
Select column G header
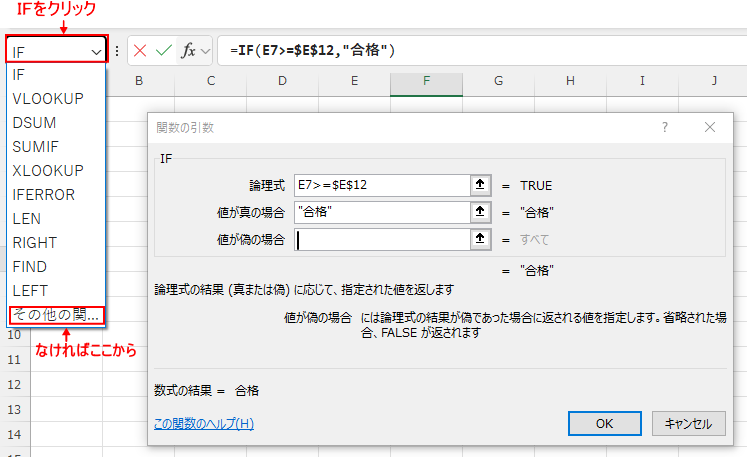[x=498, y=81]
